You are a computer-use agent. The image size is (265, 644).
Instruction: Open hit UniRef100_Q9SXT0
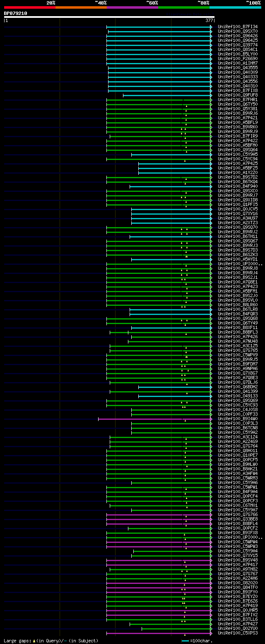pyautogui.click(x=238, y=31)
